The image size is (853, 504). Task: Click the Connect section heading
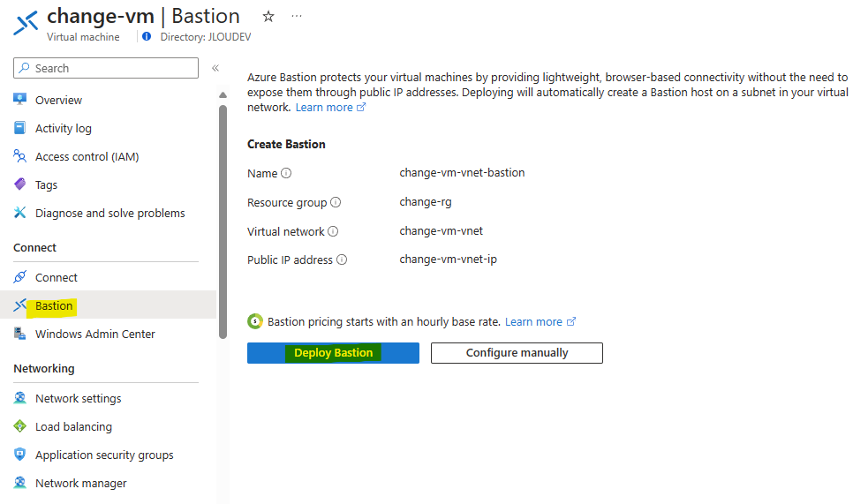pyautogui.click(x=34, y=247)
